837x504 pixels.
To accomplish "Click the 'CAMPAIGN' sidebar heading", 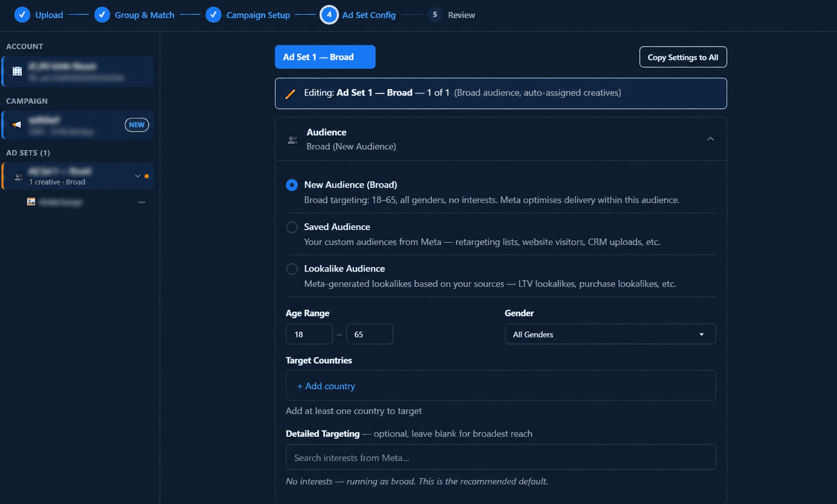I will point(27,101).
